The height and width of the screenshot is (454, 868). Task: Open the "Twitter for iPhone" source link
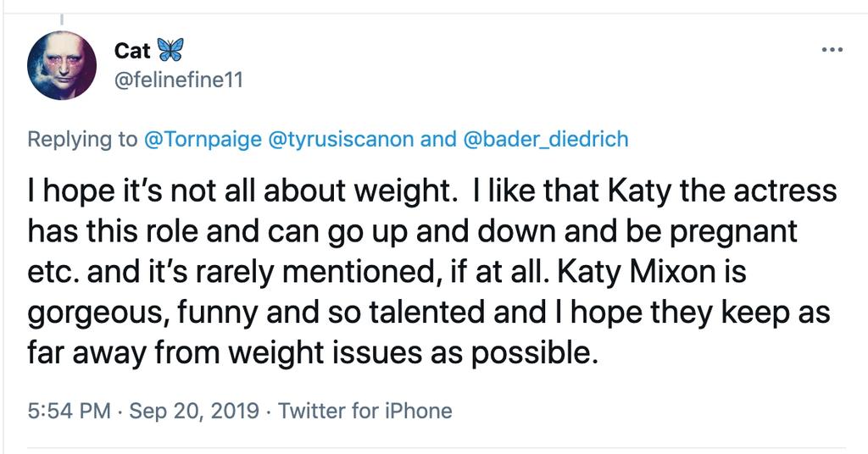[365, 412]
